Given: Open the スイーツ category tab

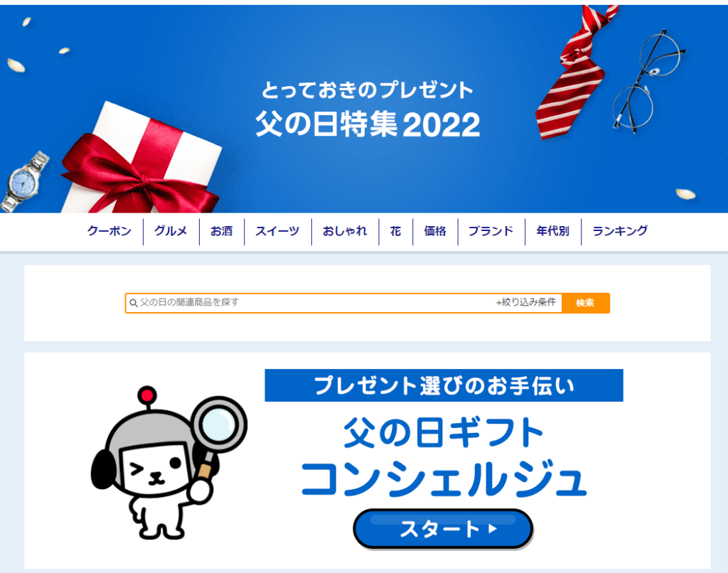Looking at the screenshot, I should [x=278, y=231].
